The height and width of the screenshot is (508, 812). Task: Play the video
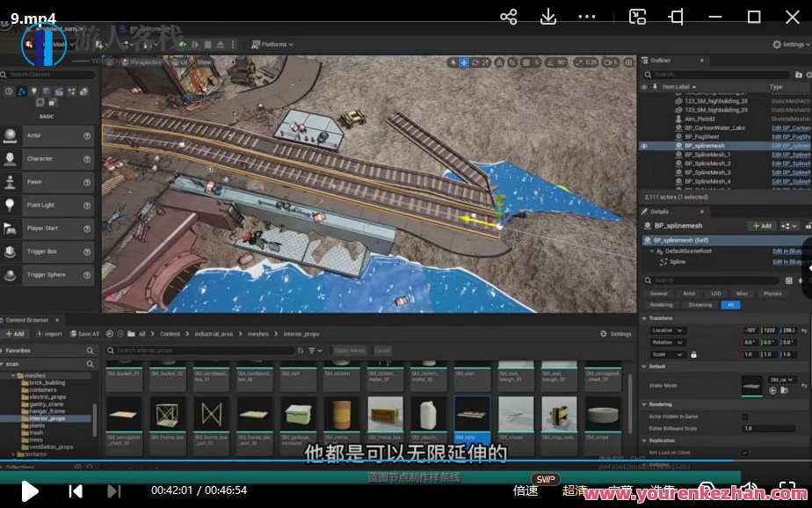coord(29,490)
